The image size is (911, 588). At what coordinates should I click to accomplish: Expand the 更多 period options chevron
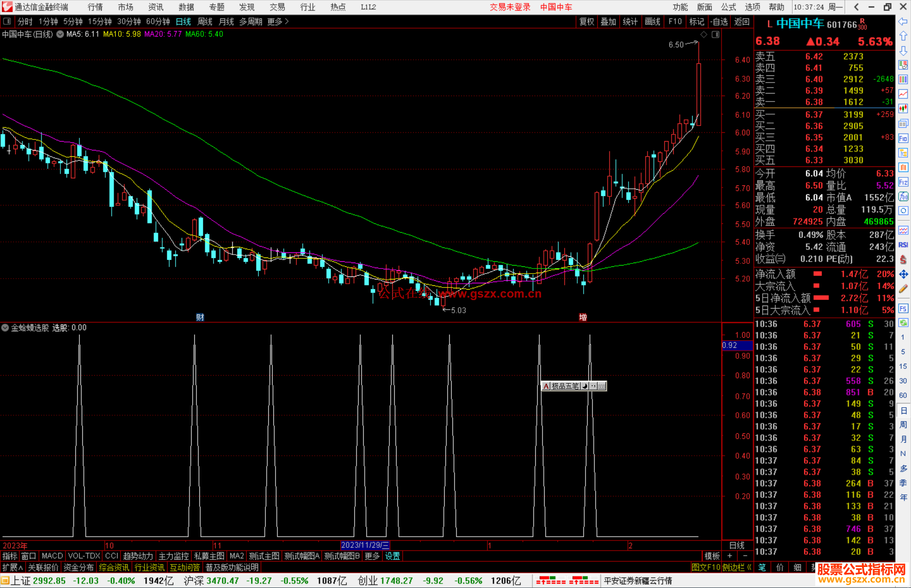287,21
